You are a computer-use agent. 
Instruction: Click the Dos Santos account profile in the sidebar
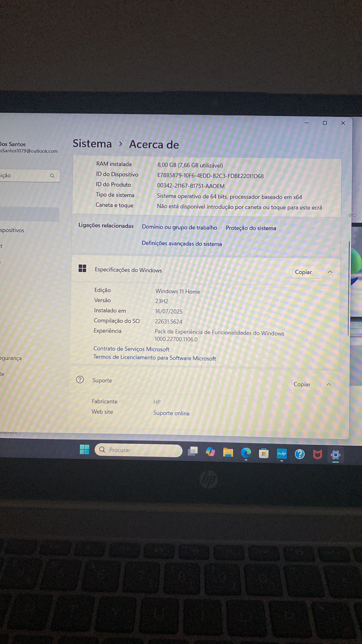29,148
